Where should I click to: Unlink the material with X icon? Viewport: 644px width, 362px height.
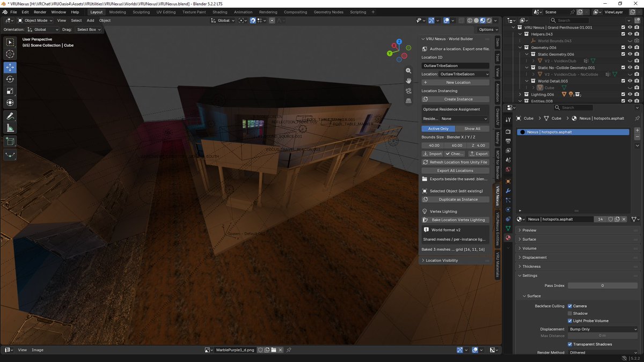pos(624,219)
